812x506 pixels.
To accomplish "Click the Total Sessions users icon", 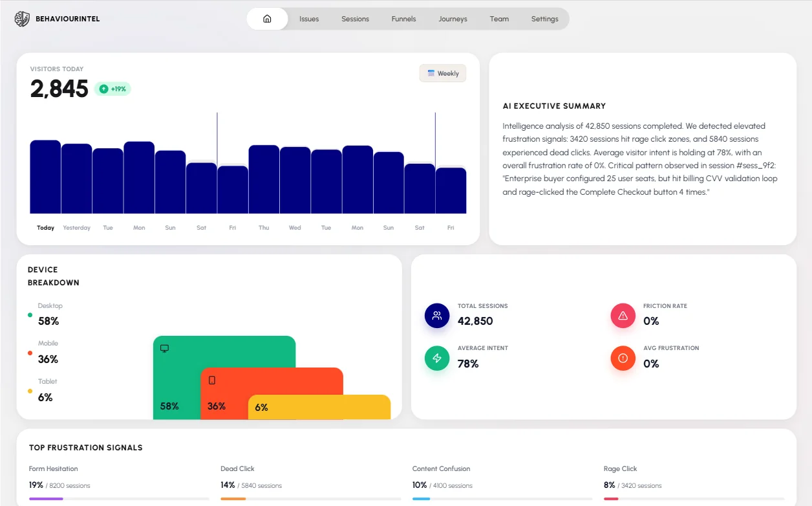I will (437, 316).
